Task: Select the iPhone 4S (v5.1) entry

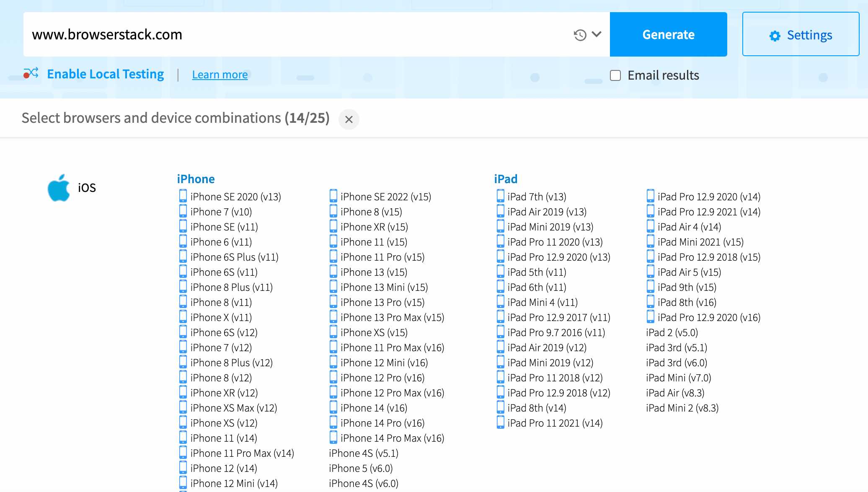Action: coord(364,453)
